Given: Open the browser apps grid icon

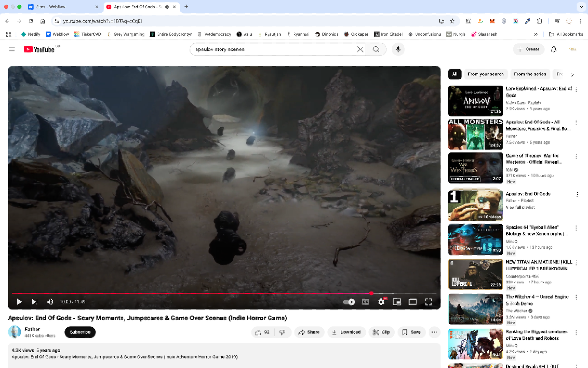Looking at the screenshot, I should 8,34.
